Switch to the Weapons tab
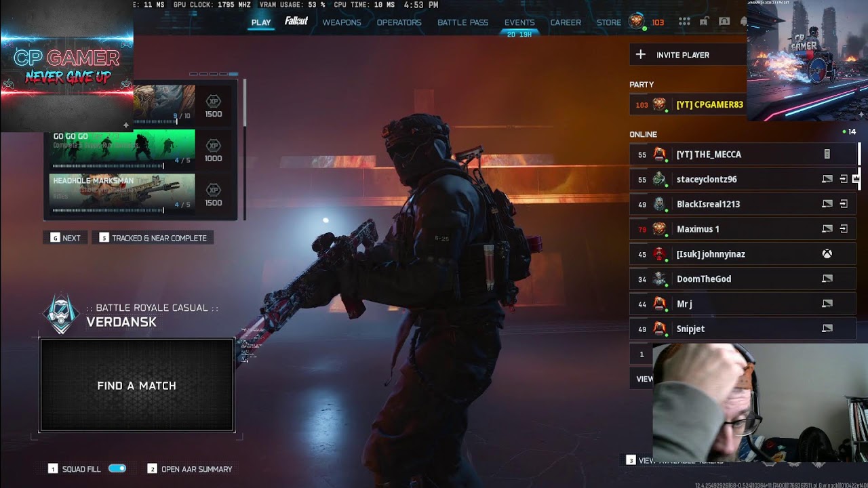The width and height of the screenshot is (868, 488). [342, 22]
